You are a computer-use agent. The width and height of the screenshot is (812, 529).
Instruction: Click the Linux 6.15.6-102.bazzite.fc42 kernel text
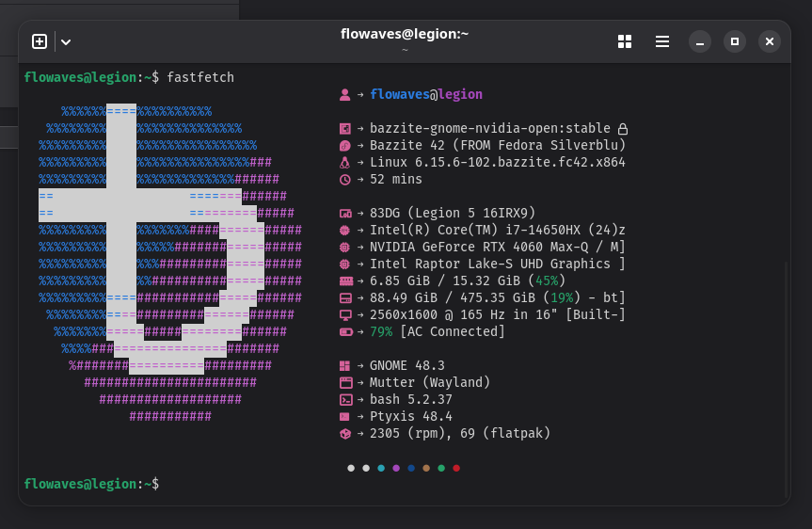tap(498, 163)
